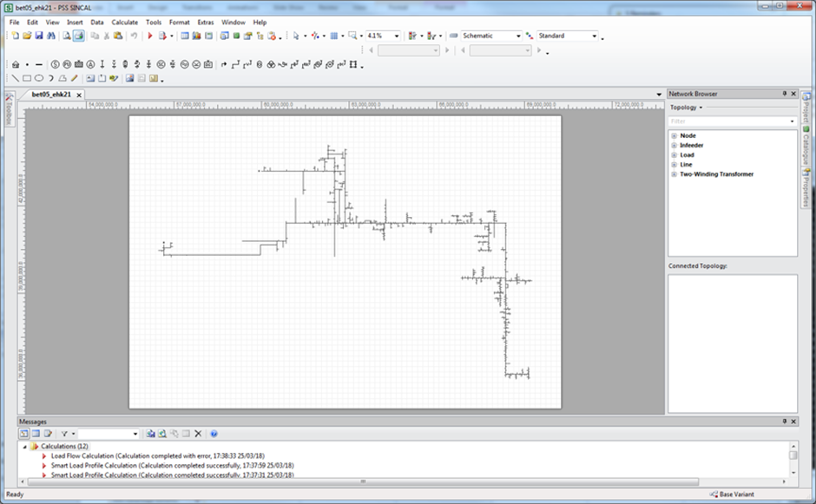Open the 4.1% zoom level dropdown
The height and width of the screenshot is (504, 816).
(397, 36)
